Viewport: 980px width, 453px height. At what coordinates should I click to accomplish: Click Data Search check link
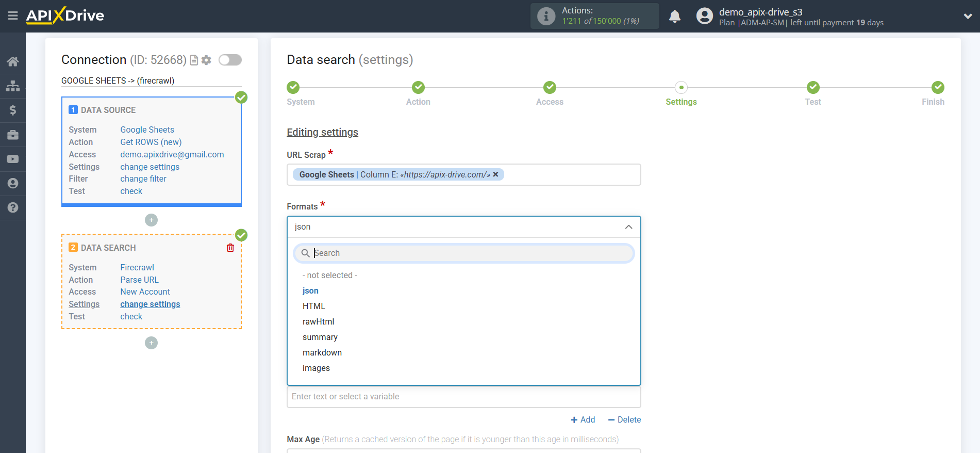click(131, 317)
